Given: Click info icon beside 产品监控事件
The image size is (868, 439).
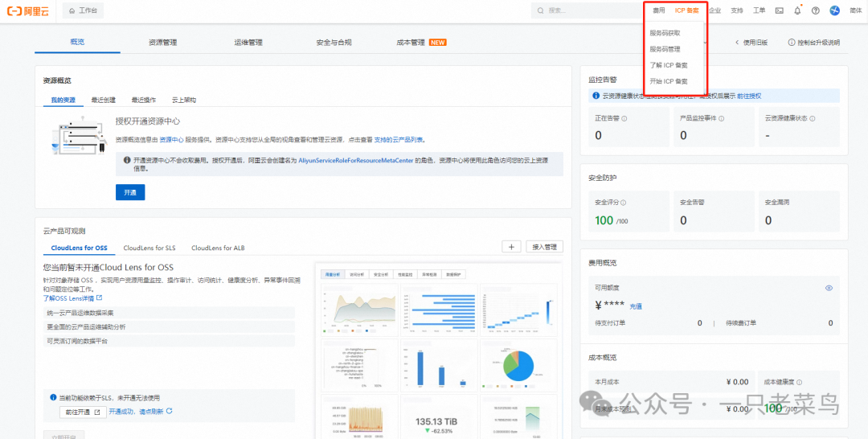Looking at the screenshot, I should click(x=721, y=118).
